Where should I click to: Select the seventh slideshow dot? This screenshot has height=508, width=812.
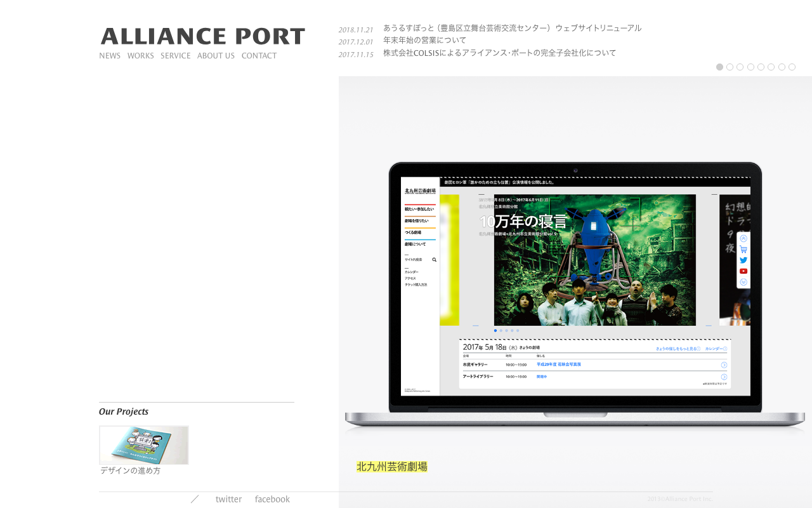click(x=782, y=67)
